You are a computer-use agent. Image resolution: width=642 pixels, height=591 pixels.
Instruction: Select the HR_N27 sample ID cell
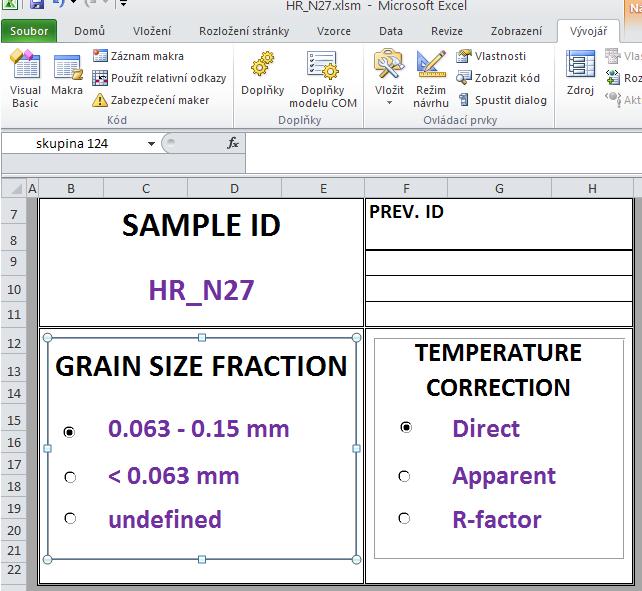point(201,290)
